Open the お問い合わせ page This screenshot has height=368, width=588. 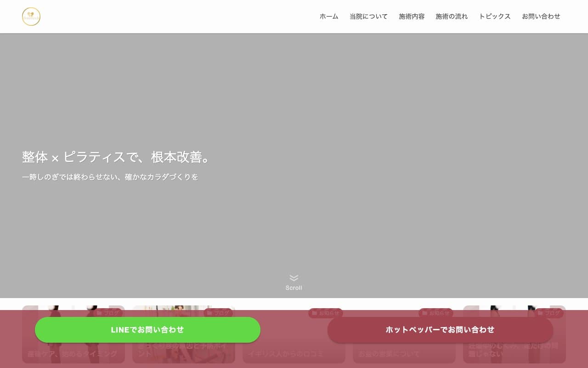(x=541, y=16)
